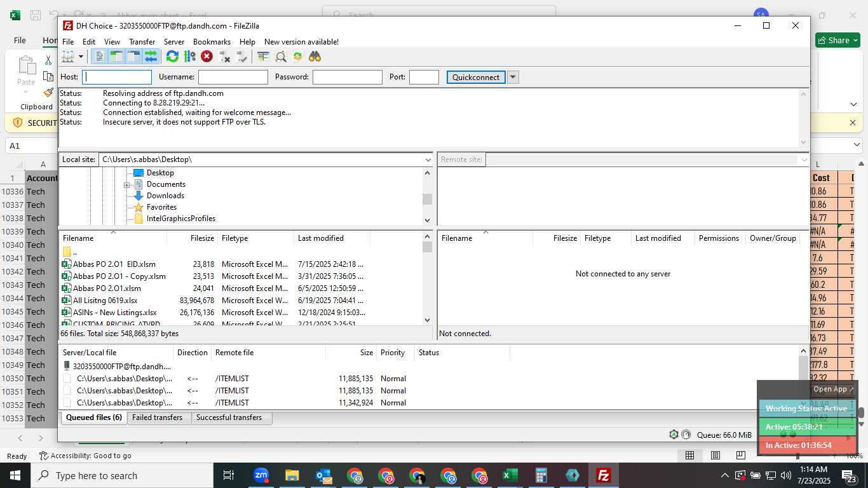Click the FileZilla taskbar icon

pos(603,475)
